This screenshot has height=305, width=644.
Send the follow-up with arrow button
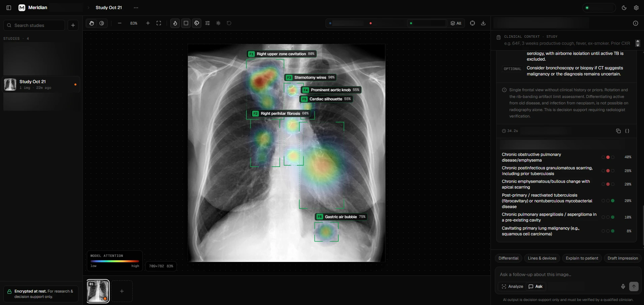pyautogui.click(x=634, y=286)
